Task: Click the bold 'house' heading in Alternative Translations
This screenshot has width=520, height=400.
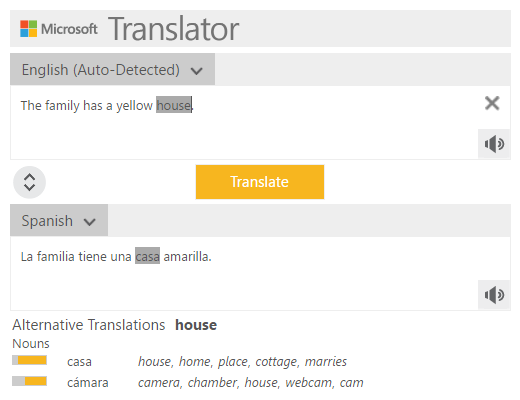Action: click(x=196, y=325)
